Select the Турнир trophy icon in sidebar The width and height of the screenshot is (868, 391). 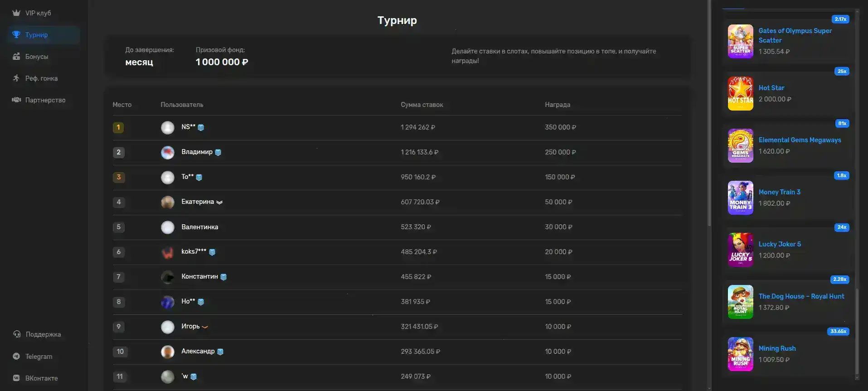pos(16,35)
